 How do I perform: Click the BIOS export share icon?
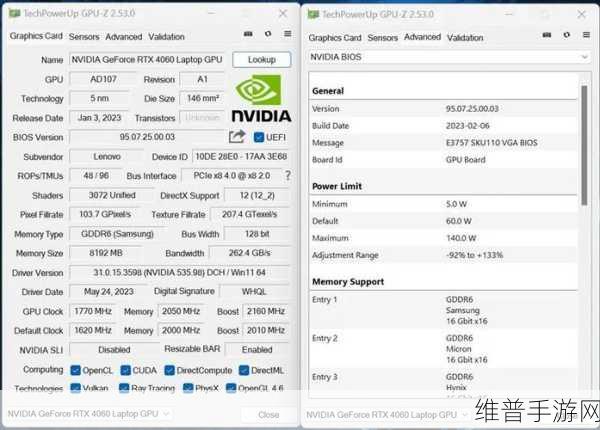tap(237, 137)
